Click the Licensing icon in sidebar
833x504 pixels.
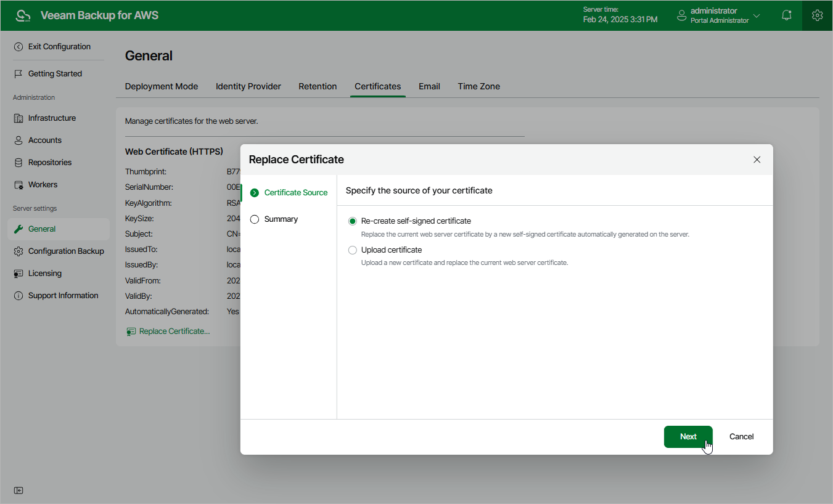click(18, 274)
